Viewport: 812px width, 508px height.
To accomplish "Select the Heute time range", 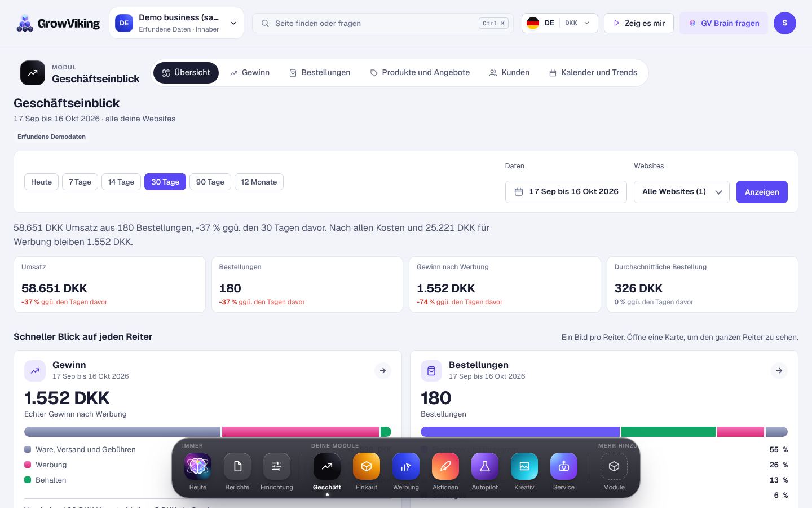I will 41,182.
